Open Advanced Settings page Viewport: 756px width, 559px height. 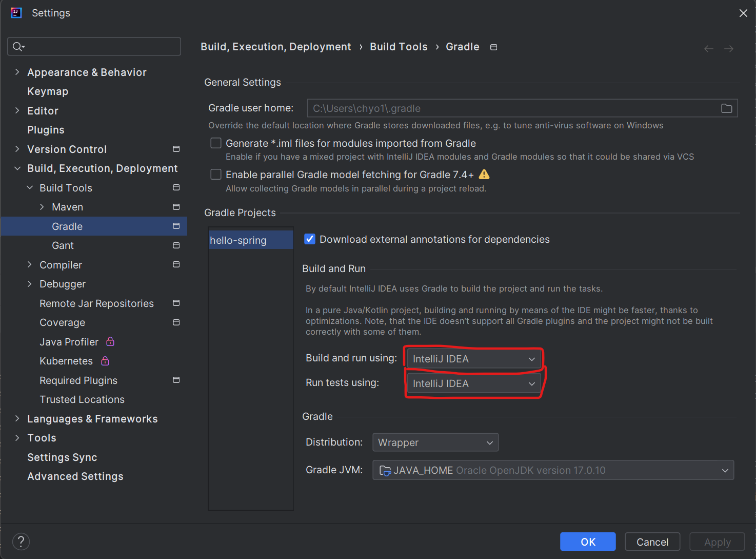tap(75, 476)
